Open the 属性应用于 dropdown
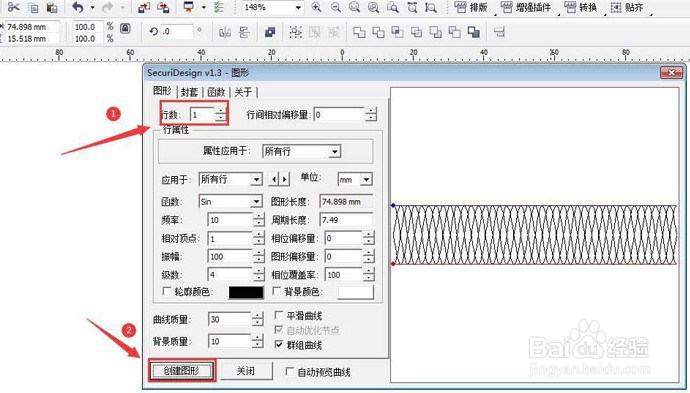The height and width of the screenshot is (393, 690). tap(335, 151)
